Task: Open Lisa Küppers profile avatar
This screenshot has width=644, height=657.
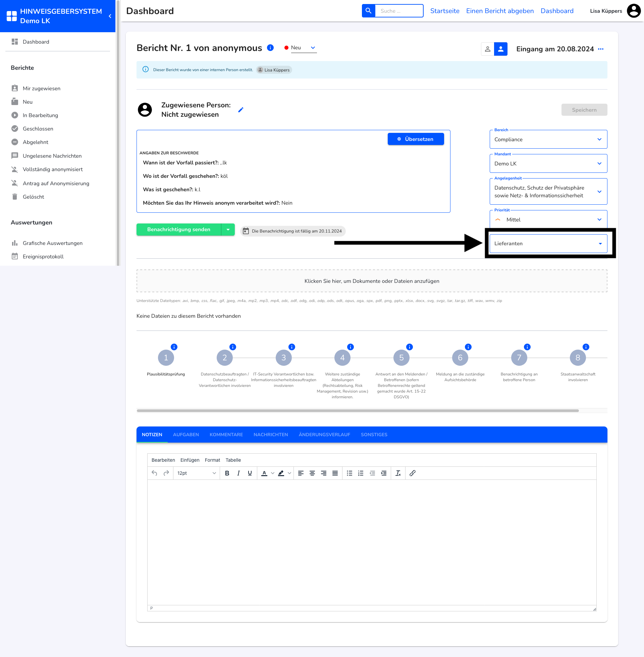Action: coord(634,11)
